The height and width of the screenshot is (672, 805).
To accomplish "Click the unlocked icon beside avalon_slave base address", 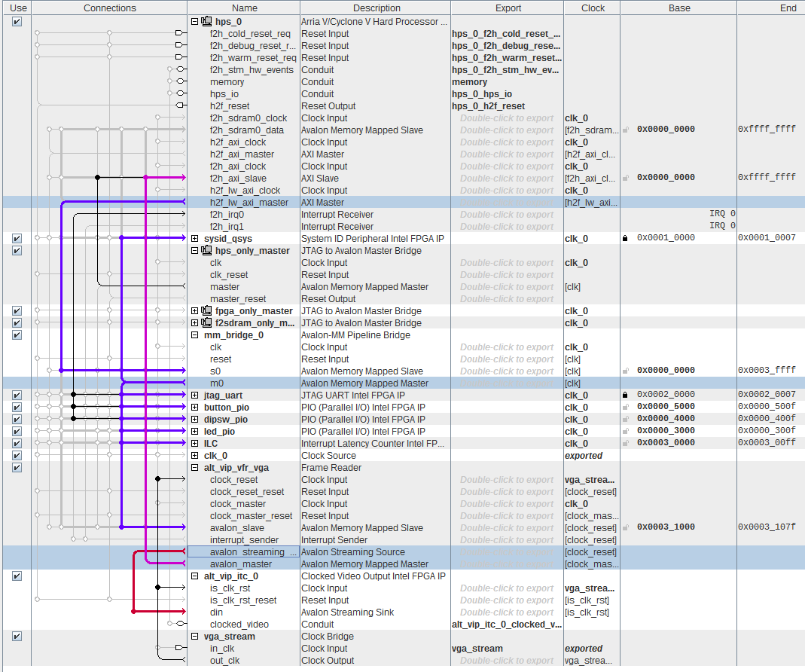I will (625, 527).
